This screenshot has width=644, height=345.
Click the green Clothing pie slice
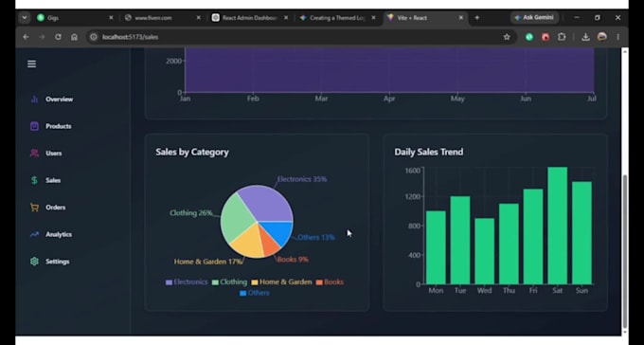coord(237,218)
